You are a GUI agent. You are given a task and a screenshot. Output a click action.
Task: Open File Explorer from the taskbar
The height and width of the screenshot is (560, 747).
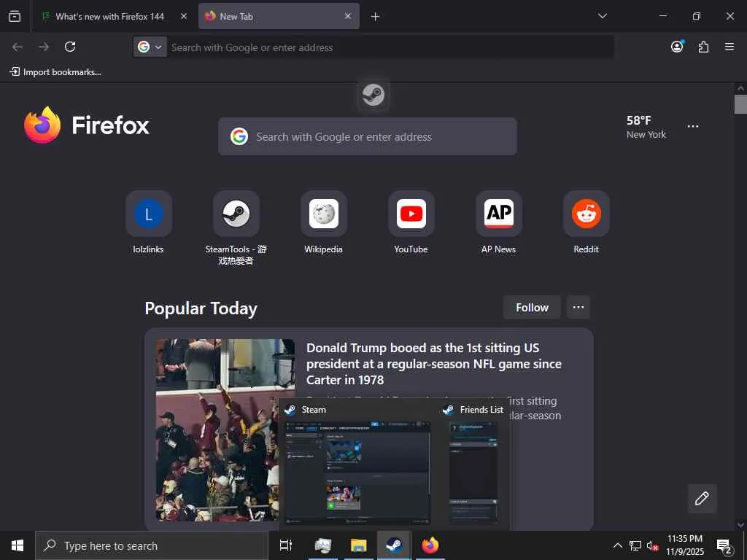[359, 545]
